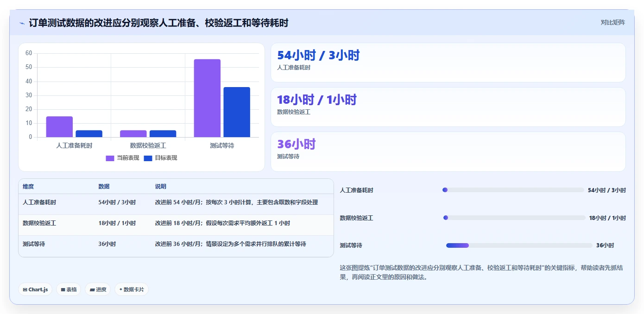The width and height of the screenshot is (644, 314).
Task: Click the 人工准备耗时 x-axis label
Action: coord(74,145)
